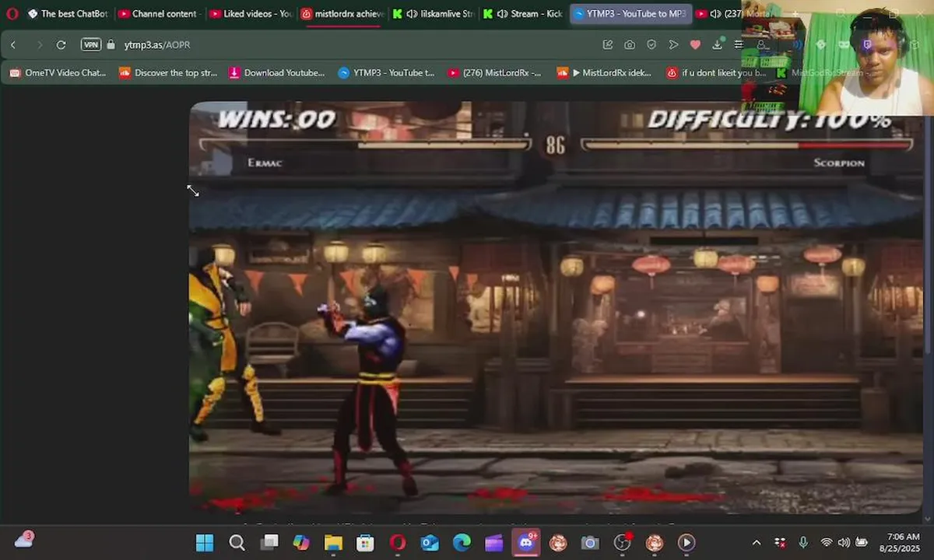Check battery status in system tray
Image resolution: width=934 pixels, height=560 pixels.
(861, 542)
